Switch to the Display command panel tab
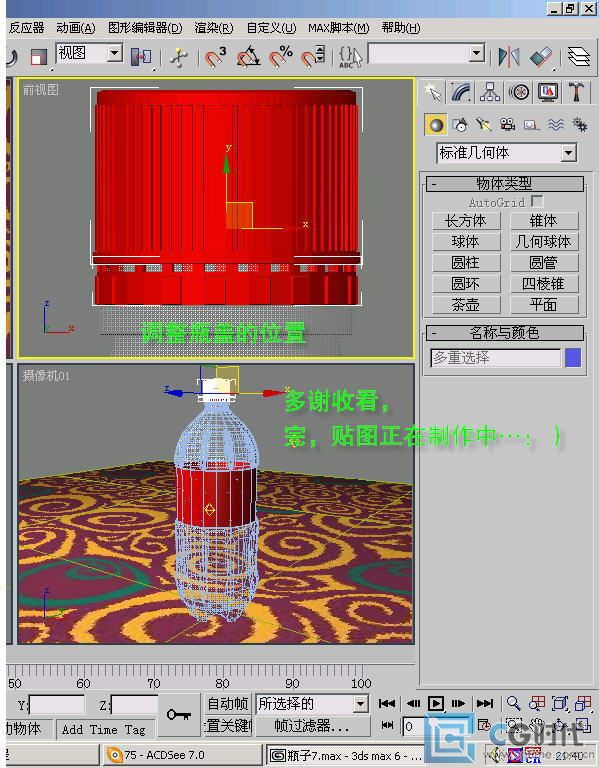 [x=548, y=92]
